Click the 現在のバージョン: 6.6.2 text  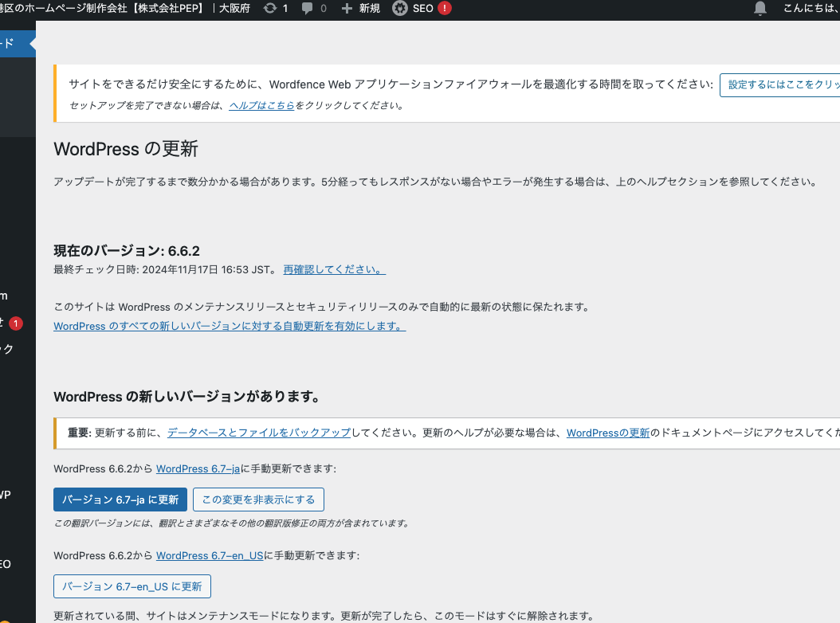[127, 251]
